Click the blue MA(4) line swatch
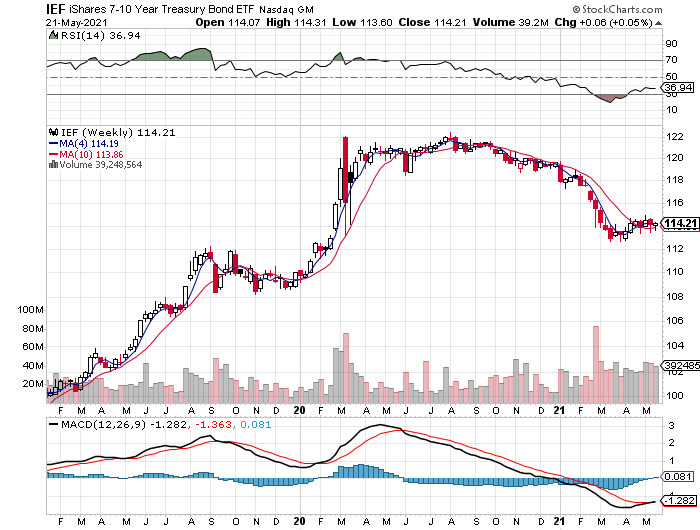The width and height of the screenshot is (700, 530). point(53,144)
